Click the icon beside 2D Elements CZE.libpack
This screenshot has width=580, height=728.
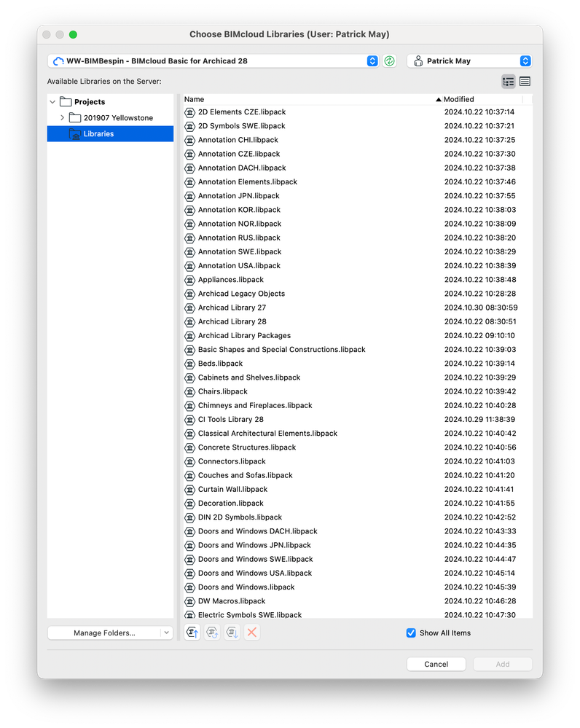click(189, 112)
